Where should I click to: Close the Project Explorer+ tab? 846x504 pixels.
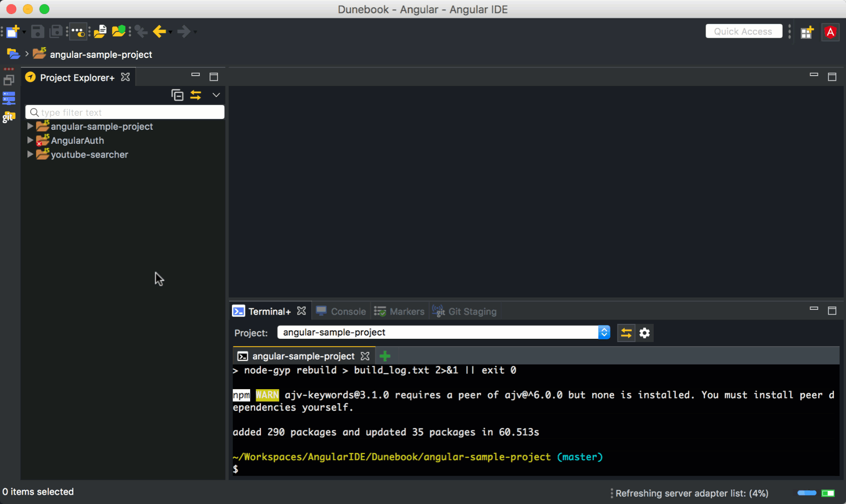click(x=126, y=77)
